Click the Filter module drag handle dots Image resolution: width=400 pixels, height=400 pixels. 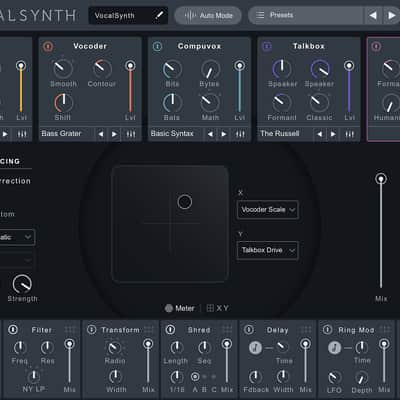click(70, 330)
